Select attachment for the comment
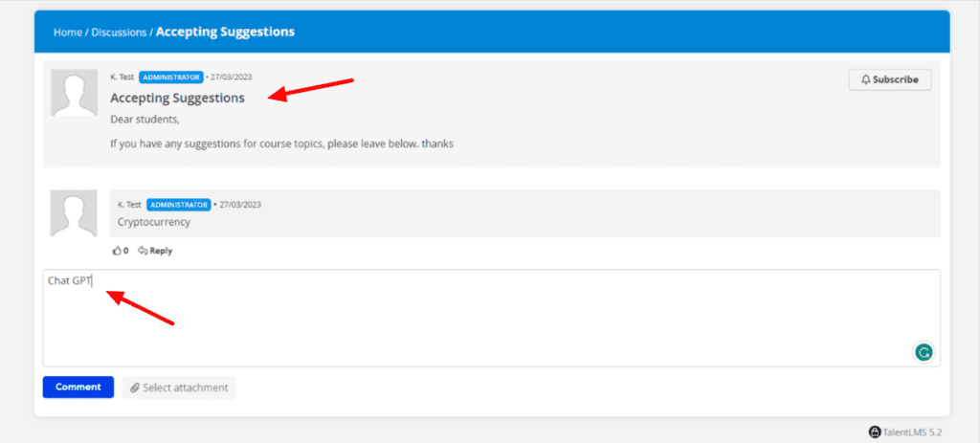This screenshot has width=980, height=443. pos(179,388)
